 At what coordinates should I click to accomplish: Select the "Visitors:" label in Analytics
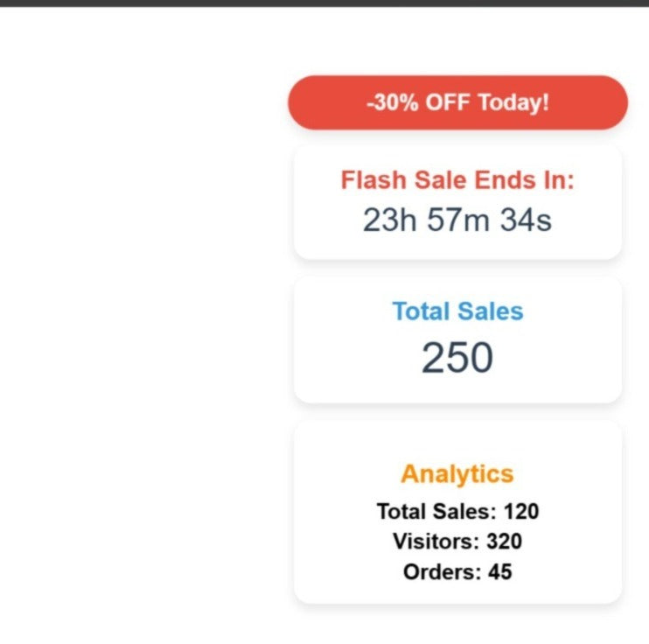pyautogui.click(x=436, y=542)
